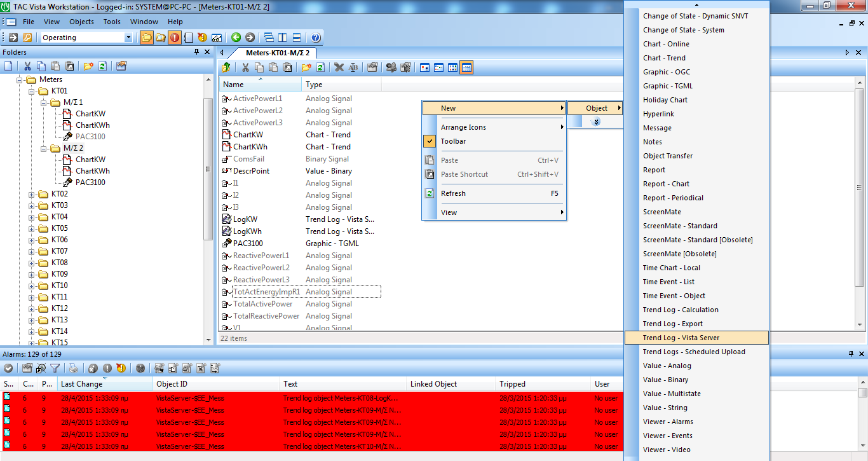Sort list by Type column header
The image size is (868, 461).
click(x=341, y=85)
